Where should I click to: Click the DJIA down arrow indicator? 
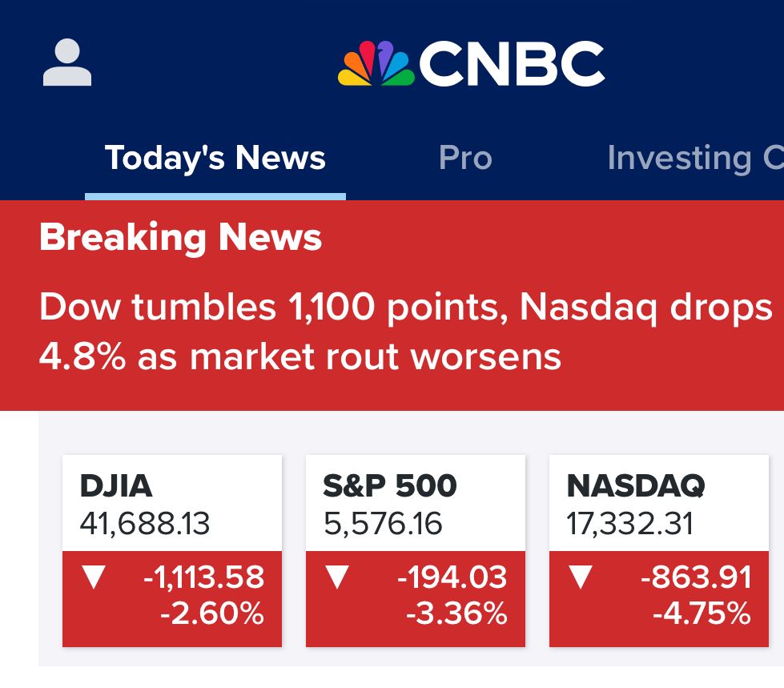point(94,577)
